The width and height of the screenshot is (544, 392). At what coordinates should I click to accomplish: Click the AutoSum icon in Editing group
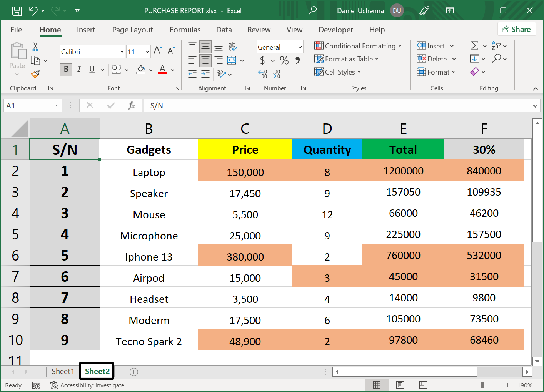pyautogui.click(x=476, y=45)
